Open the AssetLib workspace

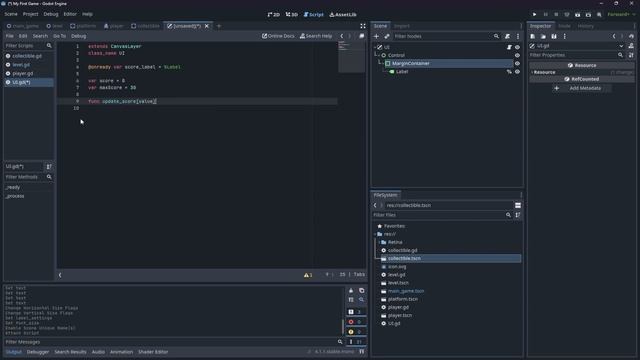pyautogui.click(x=343, y=14)
